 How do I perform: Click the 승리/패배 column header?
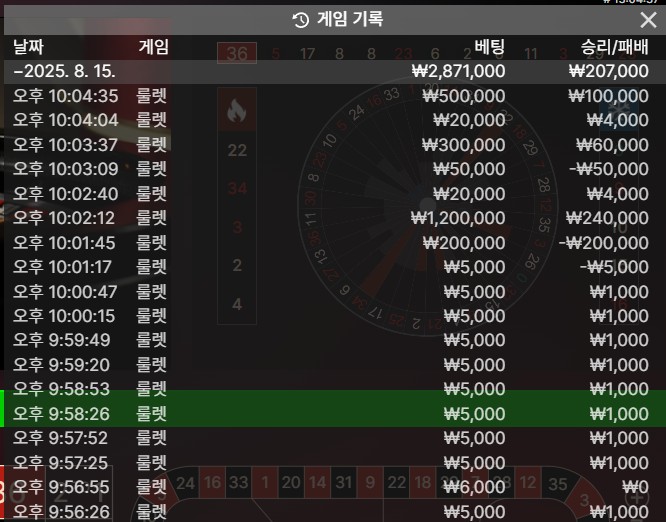coord(615,47)
